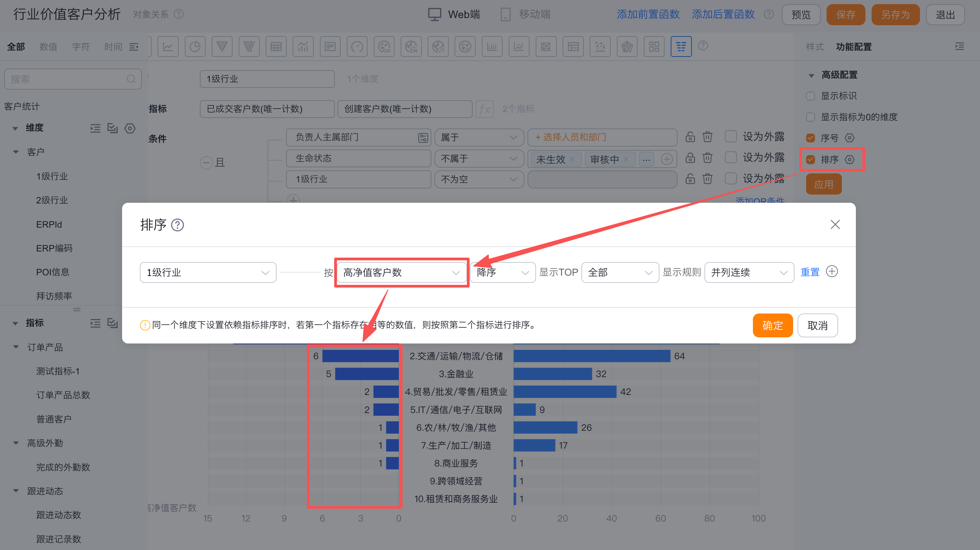Select the gauge chart type icon

[x=357, y=47]
